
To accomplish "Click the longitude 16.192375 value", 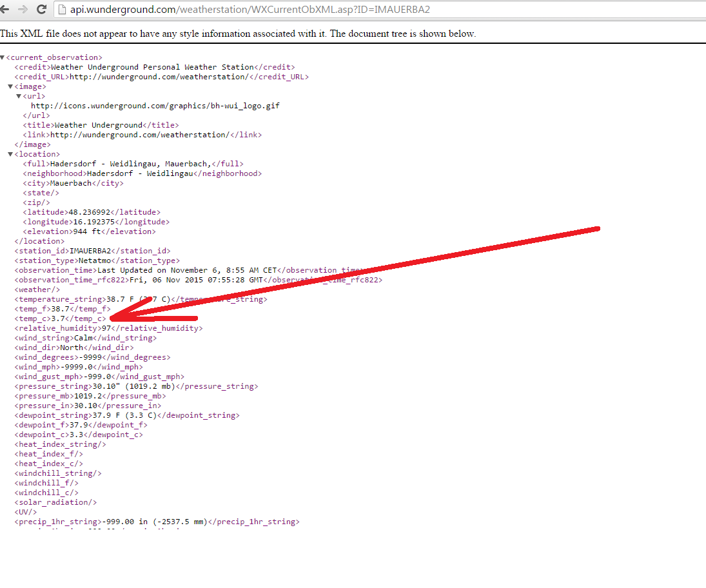I will coord(93,222).
